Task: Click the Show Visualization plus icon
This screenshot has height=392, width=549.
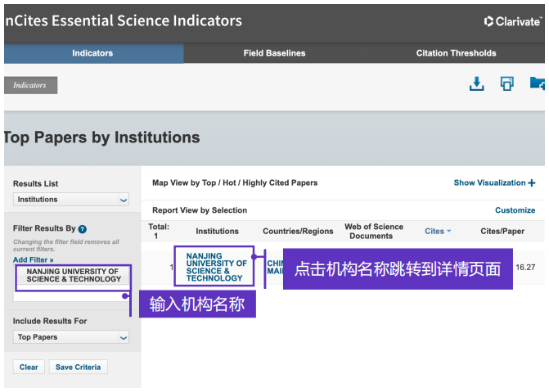Action: [x=532, y=183]
